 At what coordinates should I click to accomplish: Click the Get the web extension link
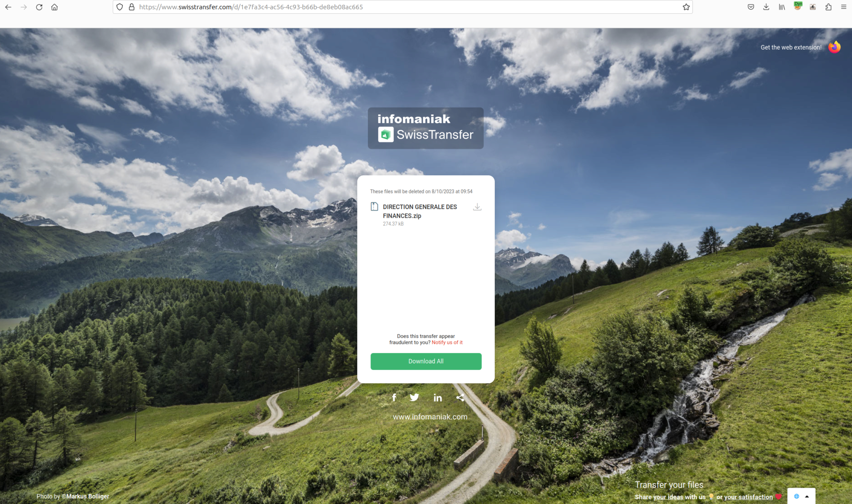click(x=790, y=47)
